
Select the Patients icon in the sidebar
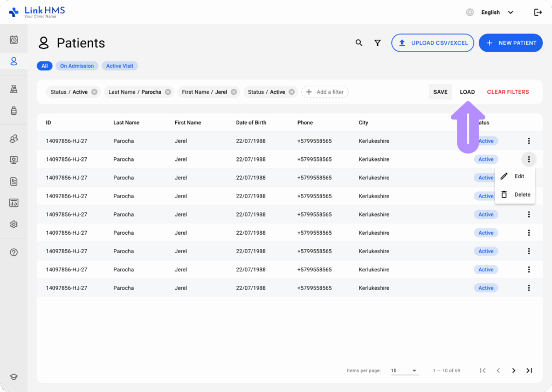point(13,61)
